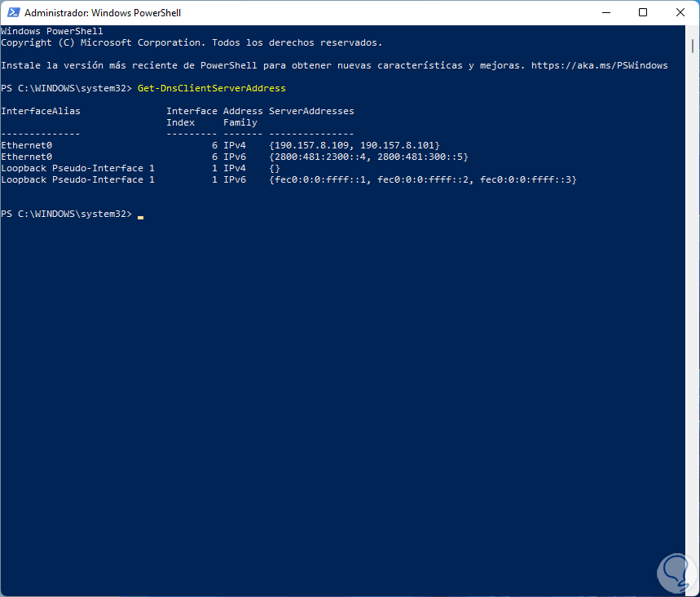The image size is (700, 597).
Task: Click the Windows PowerShell copyright line
Action: [192, 42]
